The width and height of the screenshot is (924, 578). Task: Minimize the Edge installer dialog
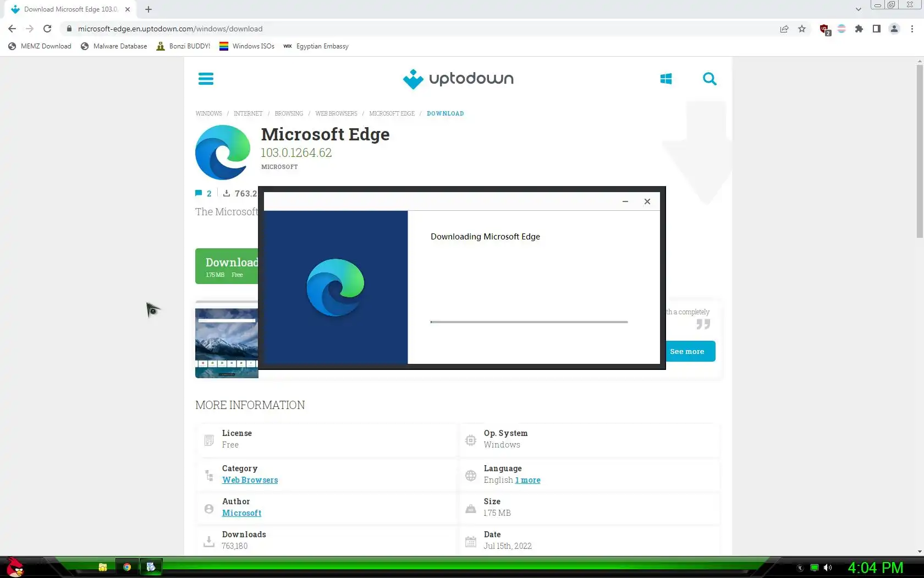(x=625, y=201)
